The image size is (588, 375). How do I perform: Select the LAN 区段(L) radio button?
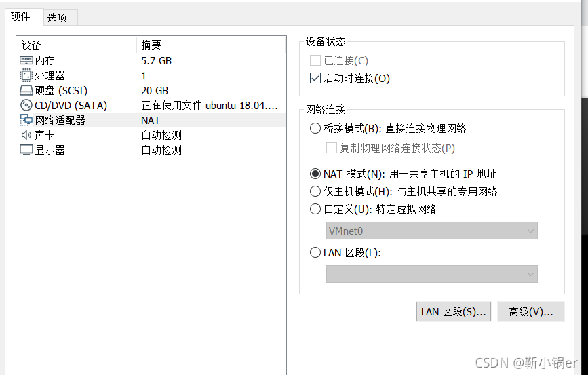pyautogui.click(x=315, y=252)
